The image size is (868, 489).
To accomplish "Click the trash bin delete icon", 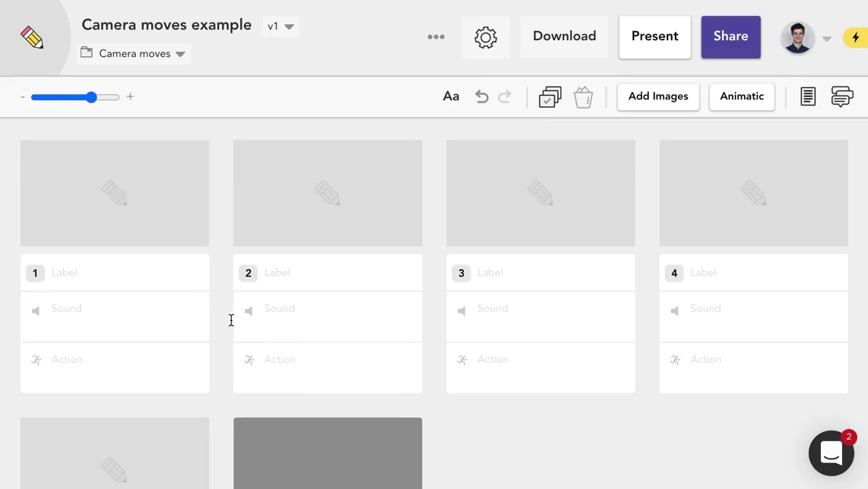I will tap(583, 97).
